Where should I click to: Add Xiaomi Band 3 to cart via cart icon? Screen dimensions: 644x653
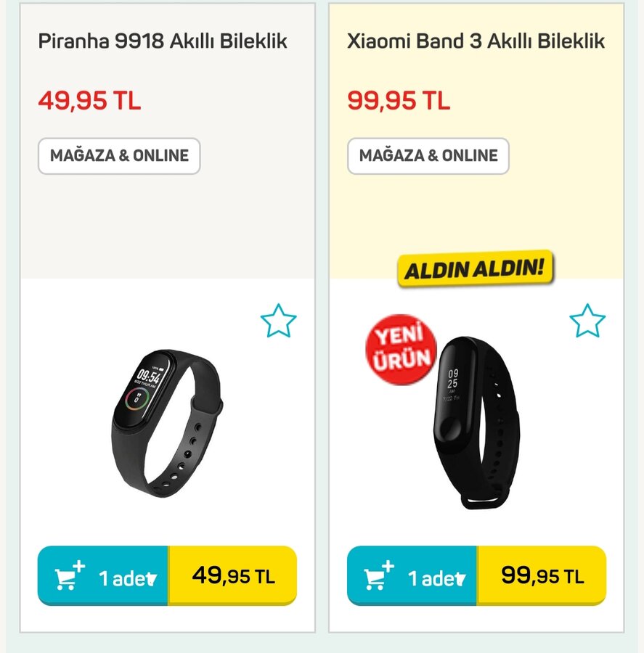click(x=378, y=576)
